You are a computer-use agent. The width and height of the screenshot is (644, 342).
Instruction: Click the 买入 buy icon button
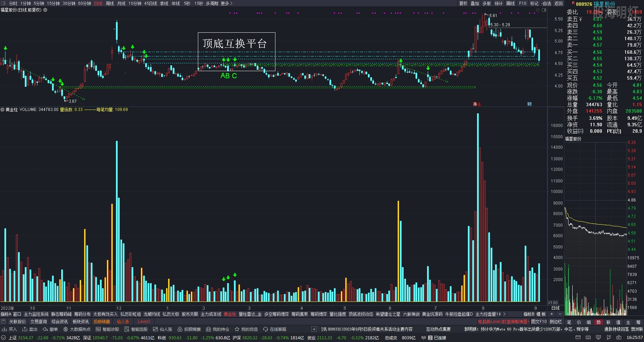(x=10, y=329)
